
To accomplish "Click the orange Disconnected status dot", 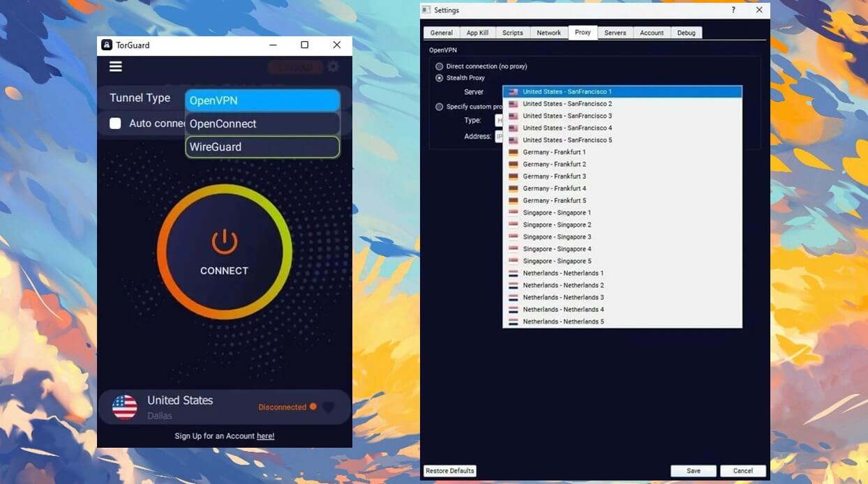I will [313, 407].
